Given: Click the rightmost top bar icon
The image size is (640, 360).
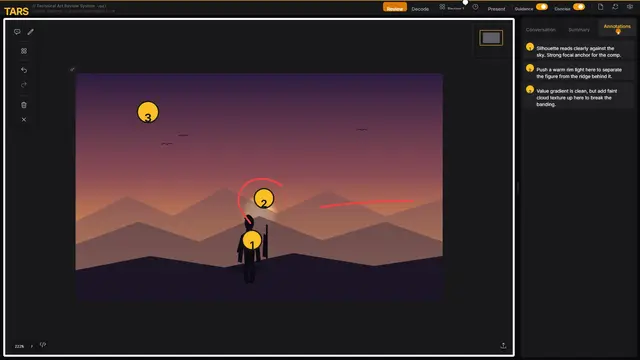Looking at the screenshot, I should coord(630,7).
